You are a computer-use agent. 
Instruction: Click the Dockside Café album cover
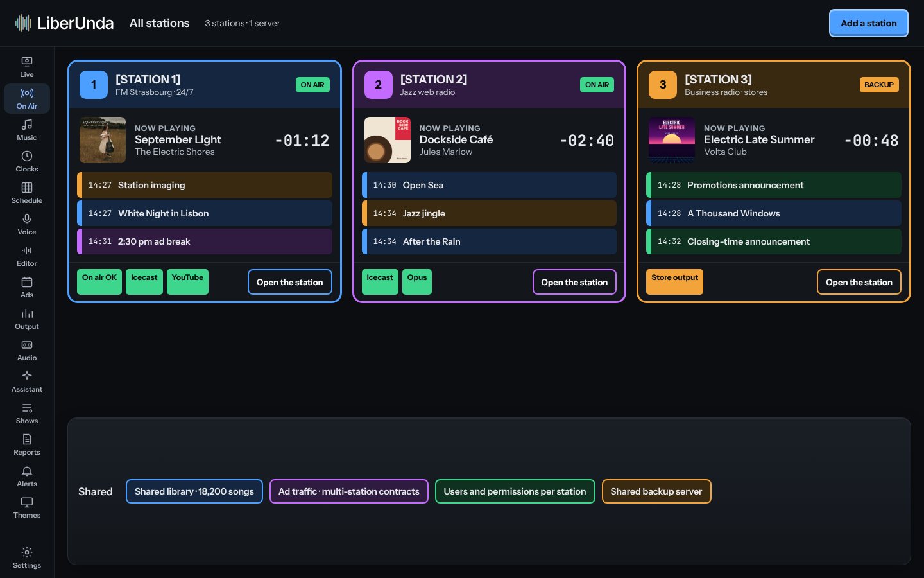point(388,140)
